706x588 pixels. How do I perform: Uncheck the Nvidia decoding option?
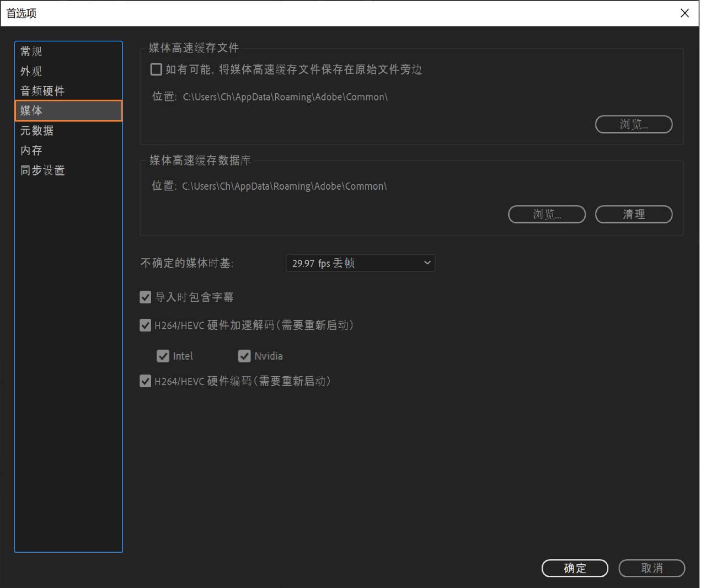tap(244, 356)
